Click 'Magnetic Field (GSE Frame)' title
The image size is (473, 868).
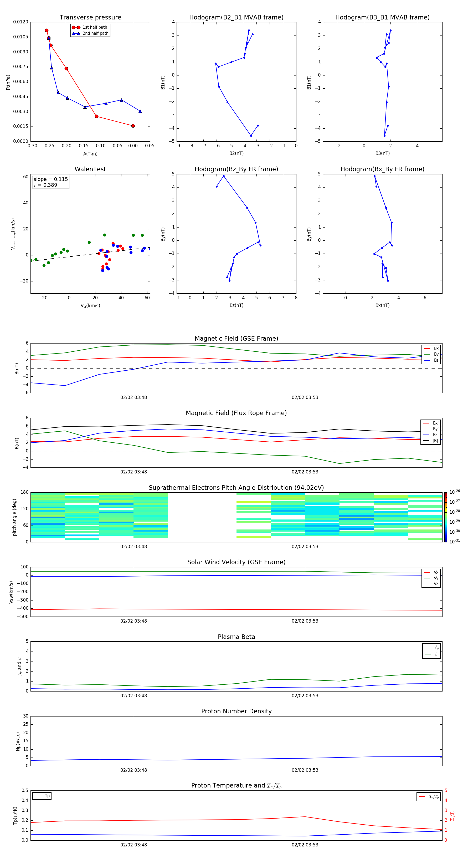236,339
